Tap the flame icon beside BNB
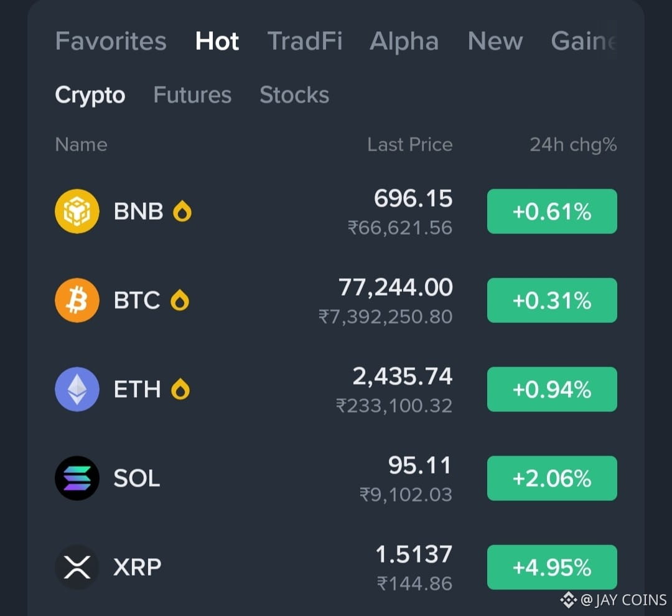 point(182,211)
